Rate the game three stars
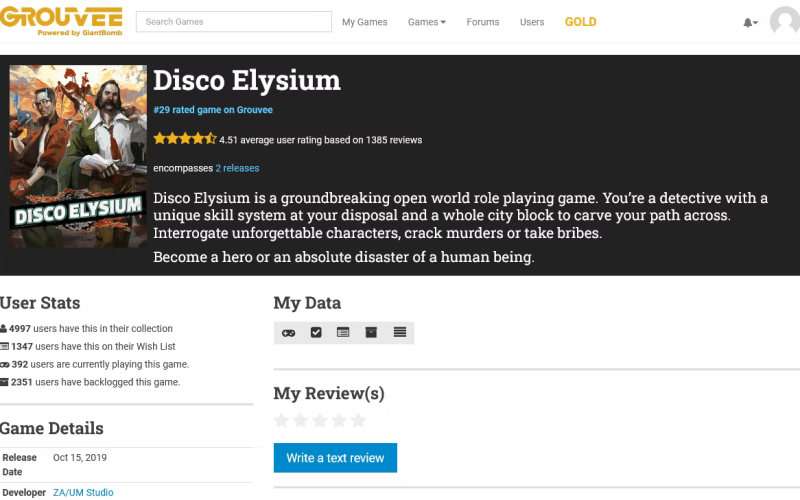This screenshot has height=500, width=800. tap(320, 420)
